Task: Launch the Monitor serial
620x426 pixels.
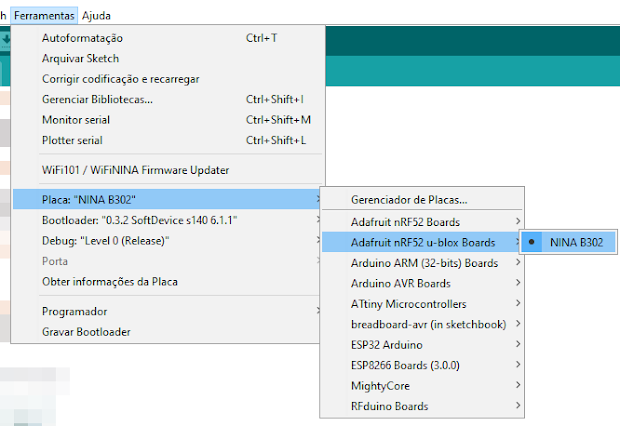Action: (x=168, y=120)
